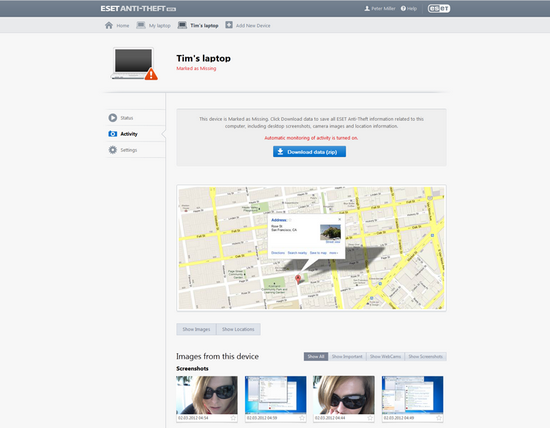This screenshot has height=428, width=550.
Task: Click the Add New Device plus icon
Action: click(229, 25)
